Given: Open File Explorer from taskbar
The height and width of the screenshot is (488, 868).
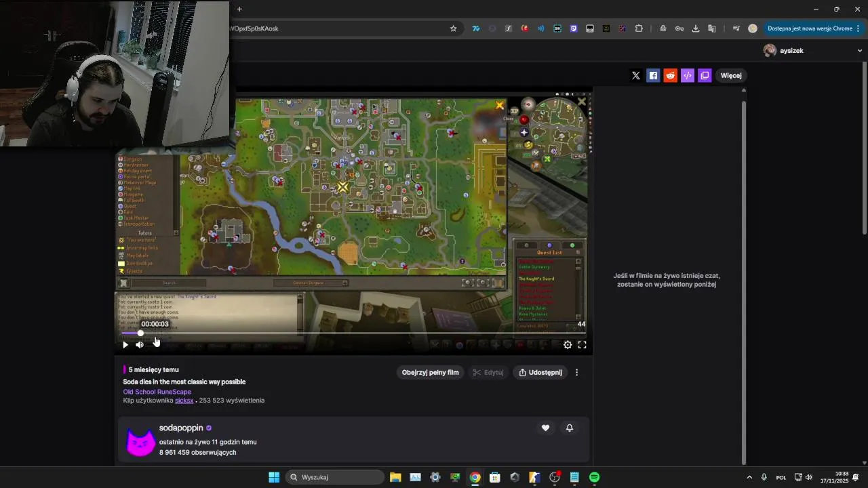Looking at the screenshot, I should 395,477.
